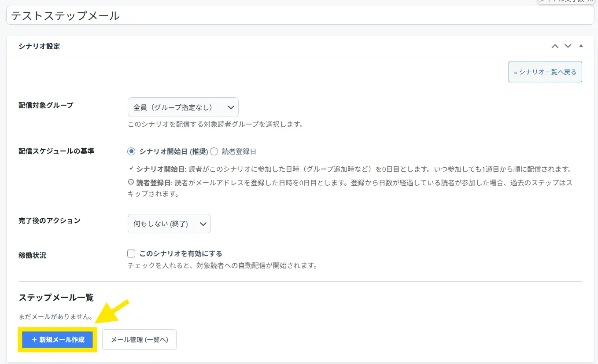The width and height of the screenshot is (598, 364).
Task: Move the シナリオ設定 panel down
Action: coord(568,46)
